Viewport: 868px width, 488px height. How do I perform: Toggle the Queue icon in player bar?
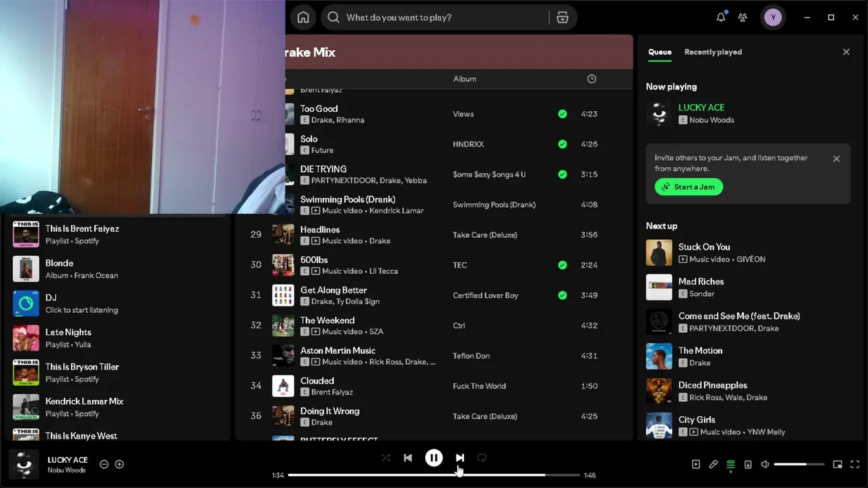730,464
